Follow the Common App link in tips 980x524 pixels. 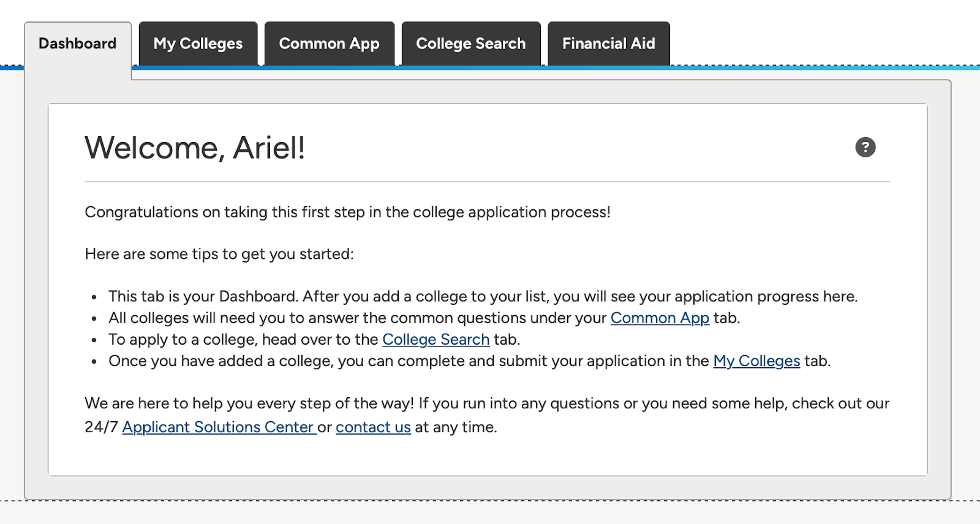coord(660,318)
